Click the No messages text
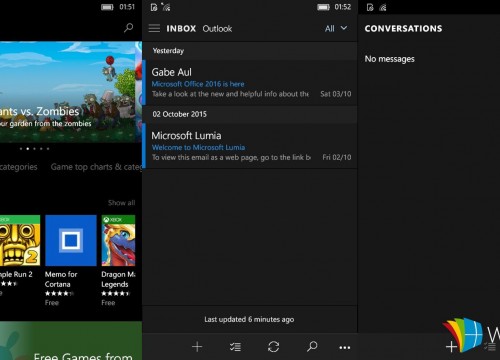The image size is (500, 360). (x=390, y=59)
